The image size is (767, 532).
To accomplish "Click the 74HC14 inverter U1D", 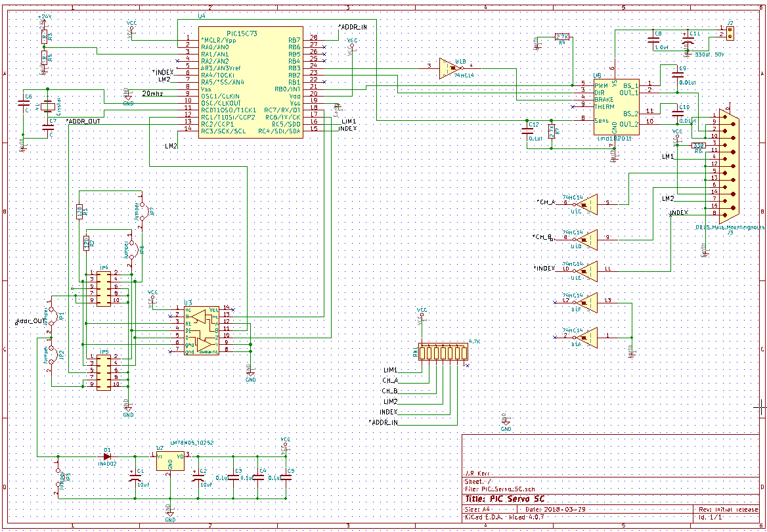I will pyautogui.click(x=586, y=240).
